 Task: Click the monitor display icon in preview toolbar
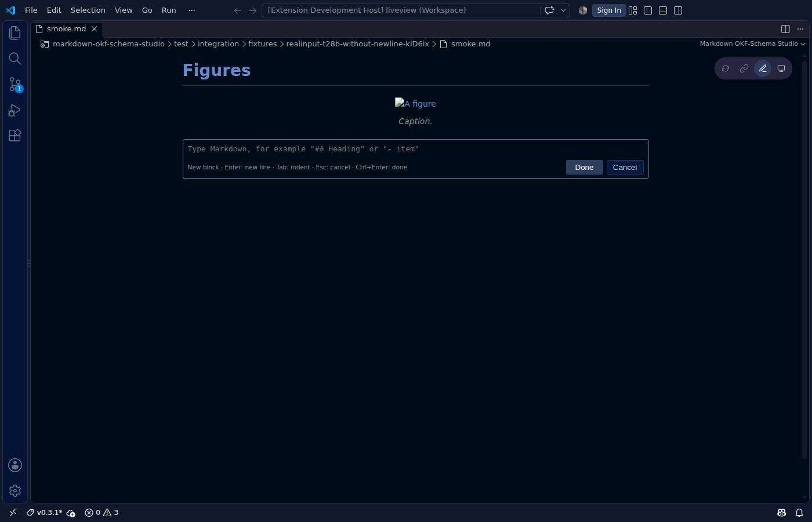point(781,68)
